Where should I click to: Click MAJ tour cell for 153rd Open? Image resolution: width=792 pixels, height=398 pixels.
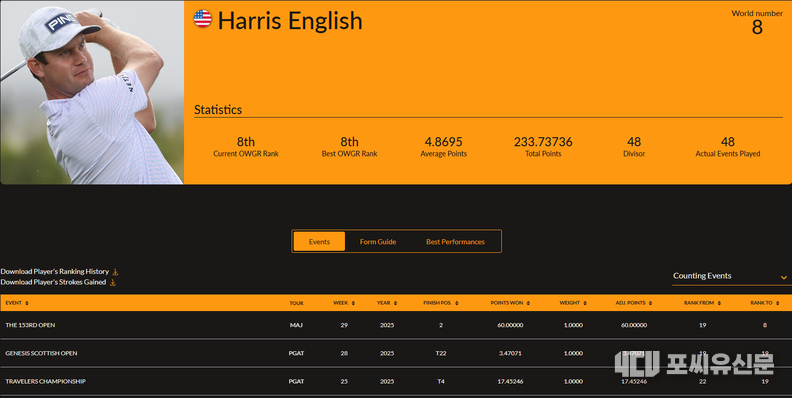point(296,325)
